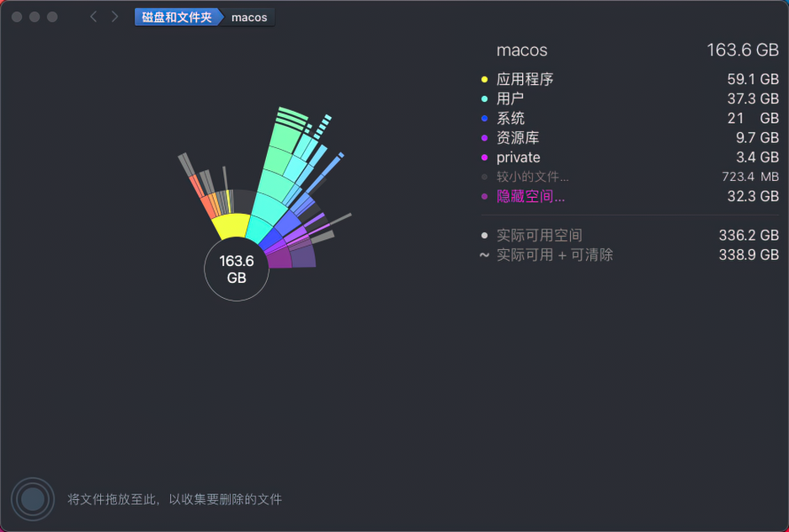Select the yellow 应用程序 chart segment

[x=232, y=226]
